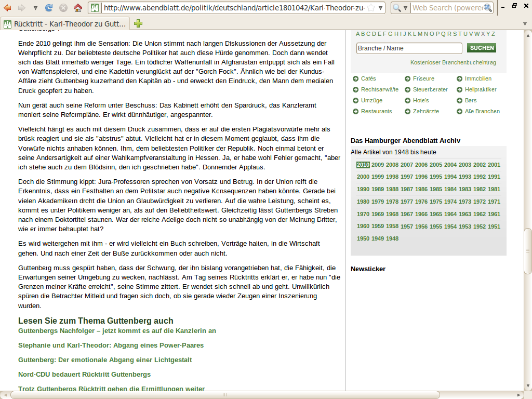Open the archive year 2009
This screenshot has height=399, width=532.
click(x=378, y=165)
